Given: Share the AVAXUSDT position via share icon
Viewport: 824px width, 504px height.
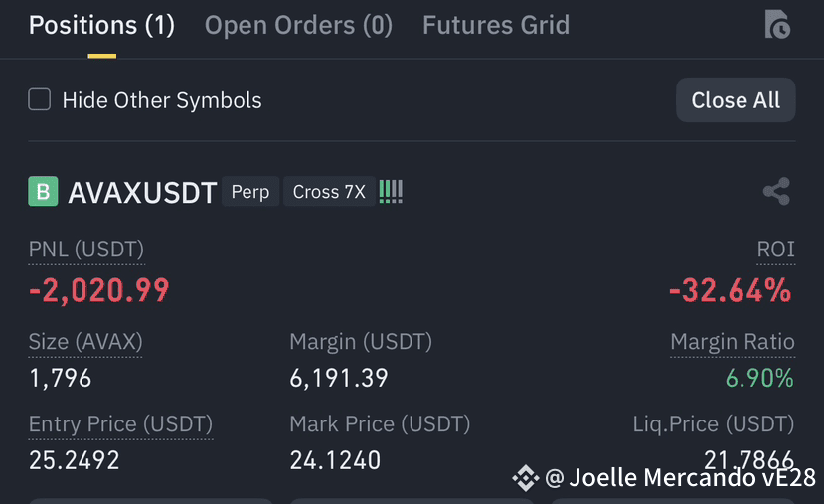Looking at the screenshot, I should 776,191.
